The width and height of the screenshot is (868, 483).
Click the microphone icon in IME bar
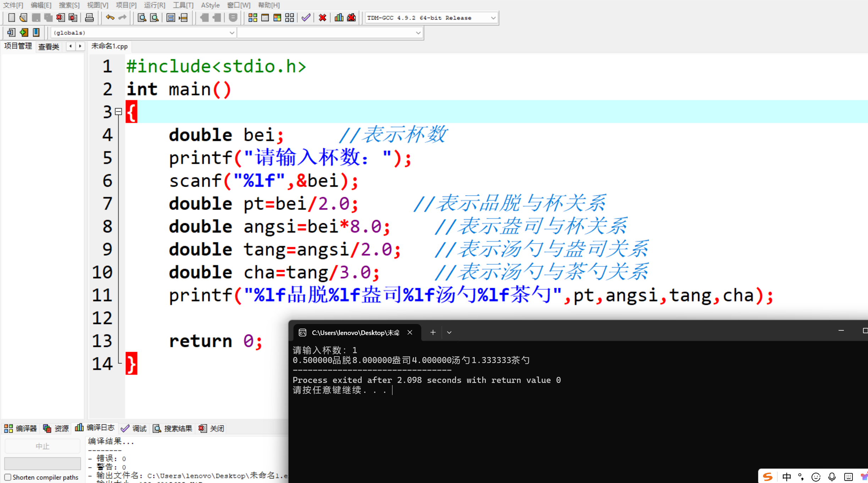832,477
